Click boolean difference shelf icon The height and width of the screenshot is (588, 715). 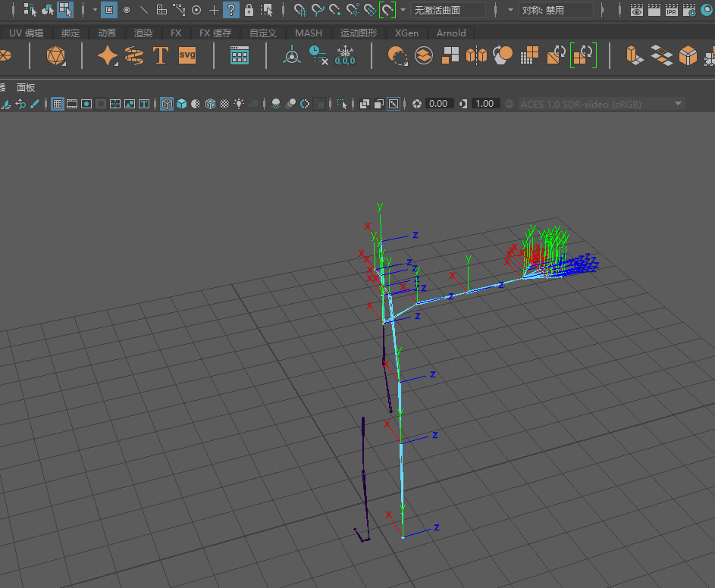pyautogui.click(x=397, y=55)
